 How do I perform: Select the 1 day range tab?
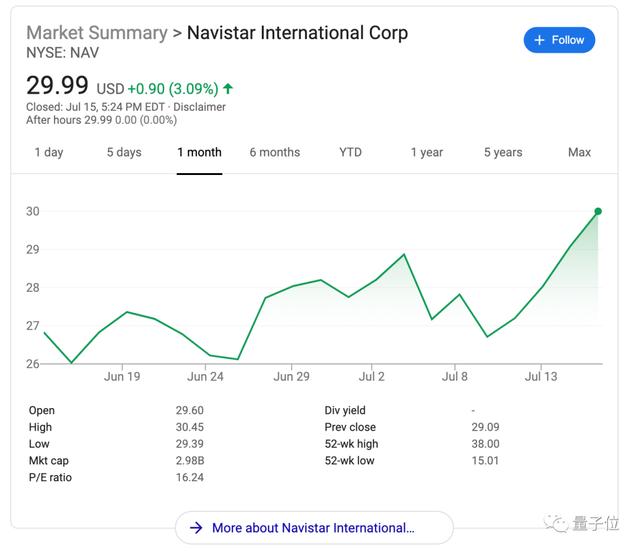[49, 152]
